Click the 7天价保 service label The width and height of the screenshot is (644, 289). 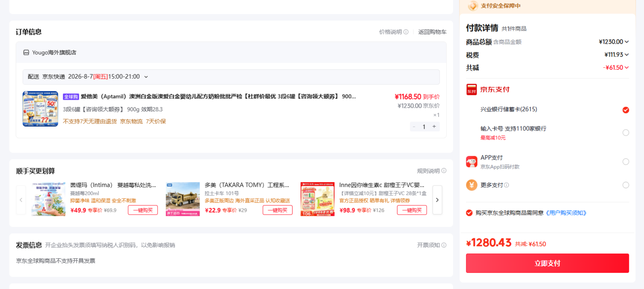pyautogui.click(x=156, y=121)
